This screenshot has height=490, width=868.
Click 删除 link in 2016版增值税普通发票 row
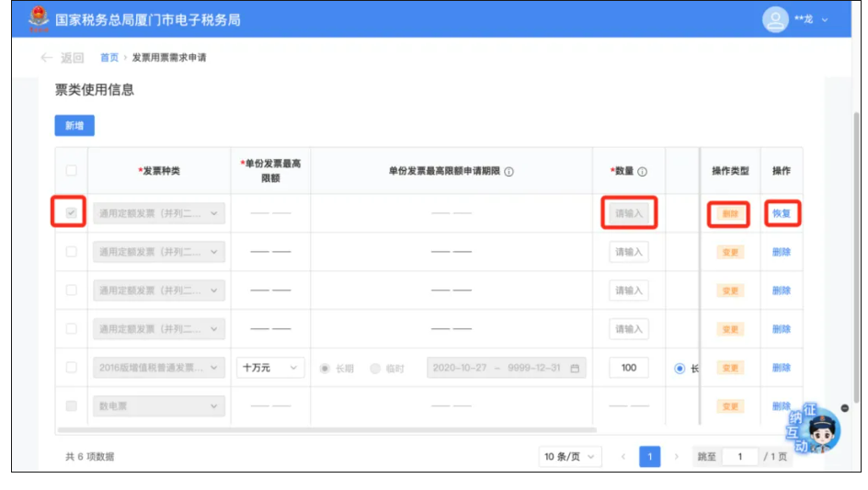[781, 368]
